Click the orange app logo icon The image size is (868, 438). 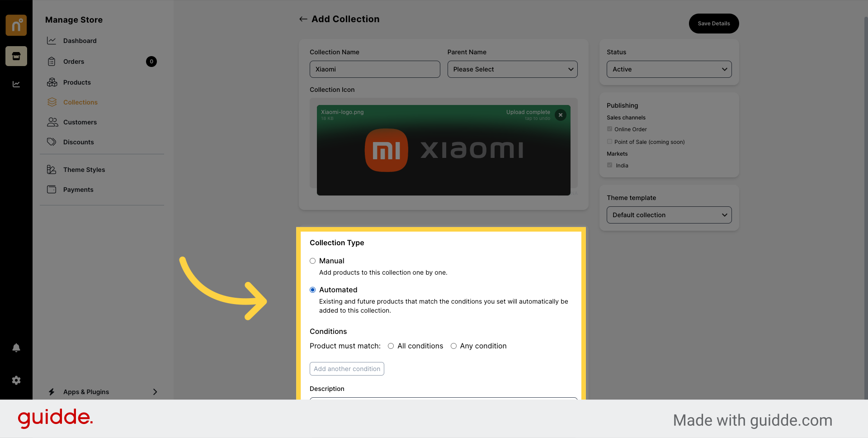16,25
